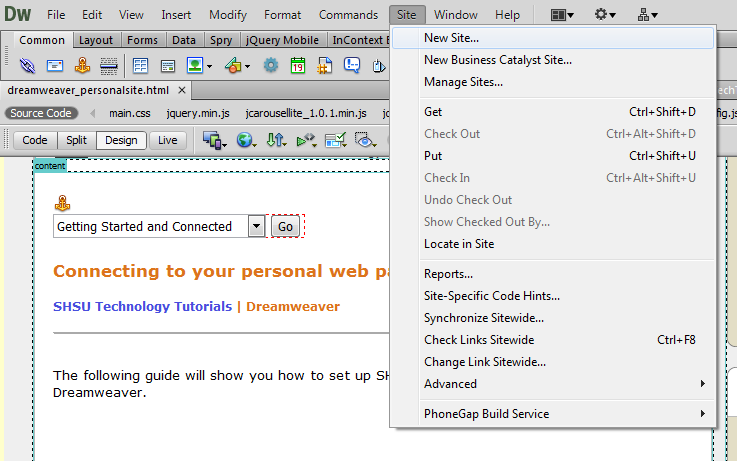The image size is (737, 461).
Task: Open the Format menu
Action: [x=282, y=15]
